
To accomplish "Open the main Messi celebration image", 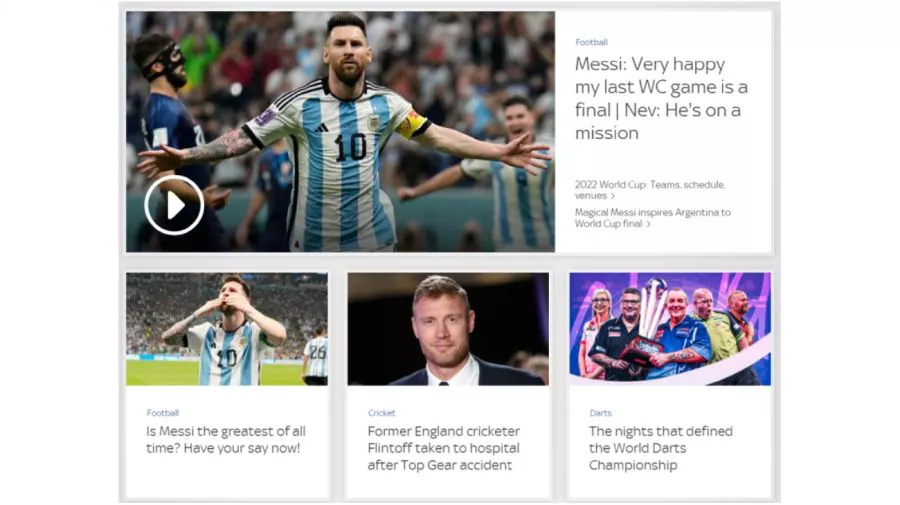I will click(x=340, y=131).
